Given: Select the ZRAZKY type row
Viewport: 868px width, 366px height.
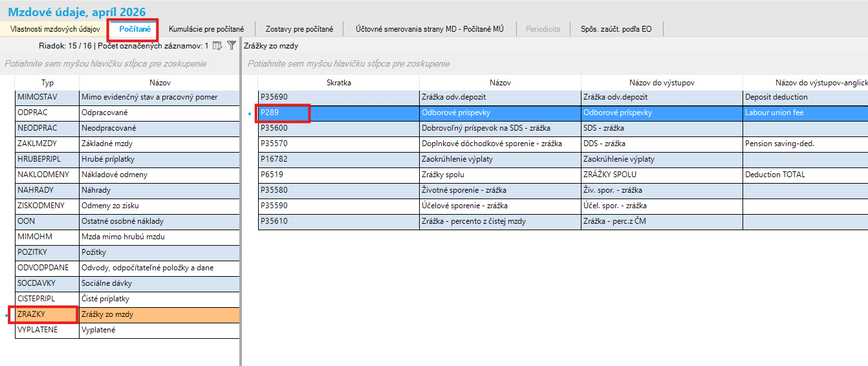Looking at the screenshot, I should coord(127,315).
